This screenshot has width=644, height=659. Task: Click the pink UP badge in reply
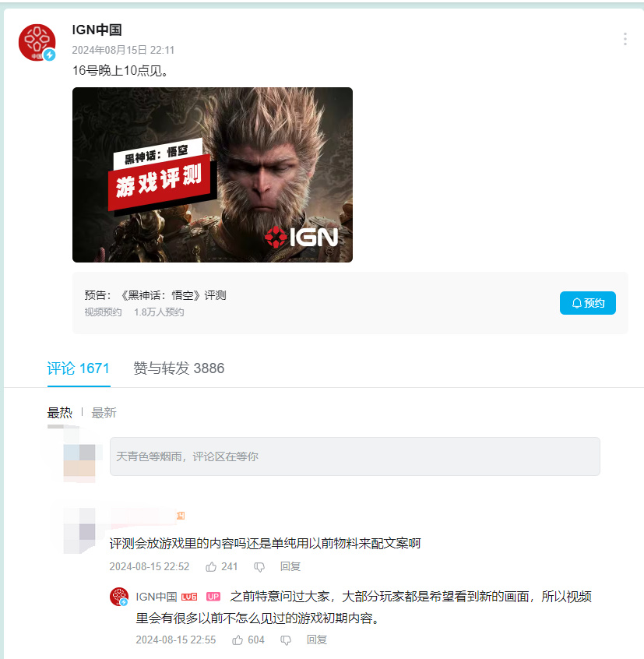pyautogui.click(x=213, y=597)
